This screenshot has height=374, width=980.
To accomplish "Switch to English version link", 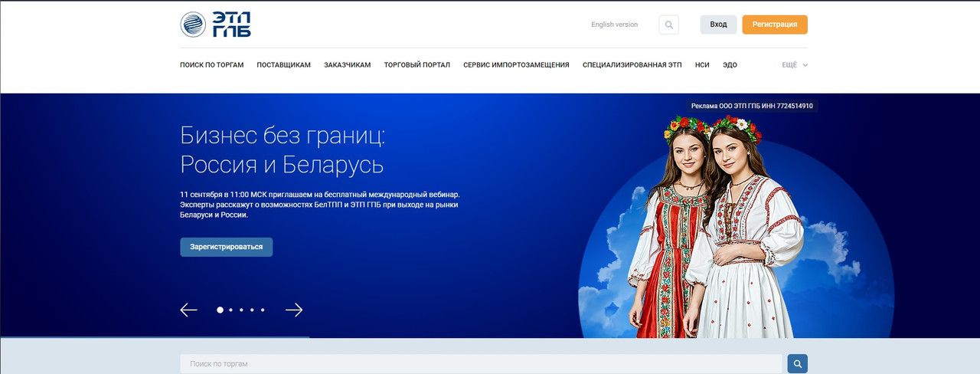I will pyautogui.click(x=614, y=25).
